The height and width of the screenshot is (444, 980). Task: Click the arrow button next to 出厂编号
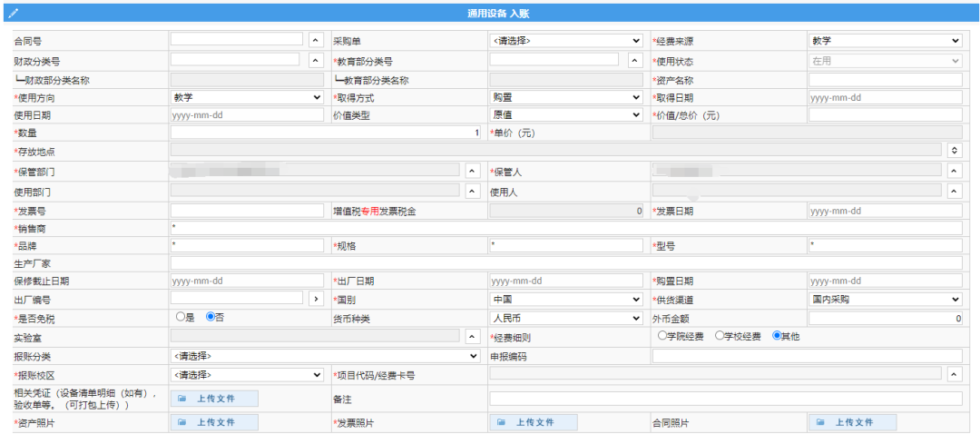click(x=316, y=299)
